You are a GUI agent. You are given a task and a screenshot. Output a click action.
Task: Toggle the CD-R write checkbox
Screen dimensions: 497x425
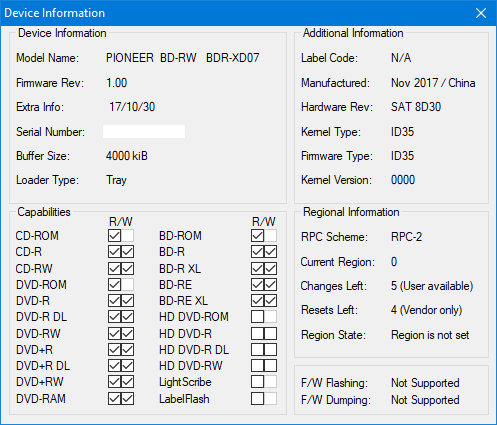(x=128, y=252)
